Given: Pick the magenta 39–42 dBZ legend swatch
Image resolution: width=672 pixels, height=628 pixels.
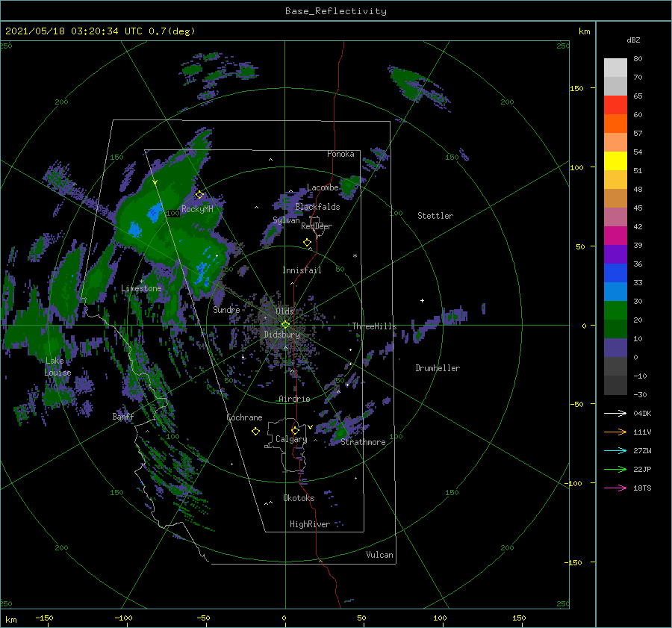Looking at the screenshot, I should (x=615, y=236).
